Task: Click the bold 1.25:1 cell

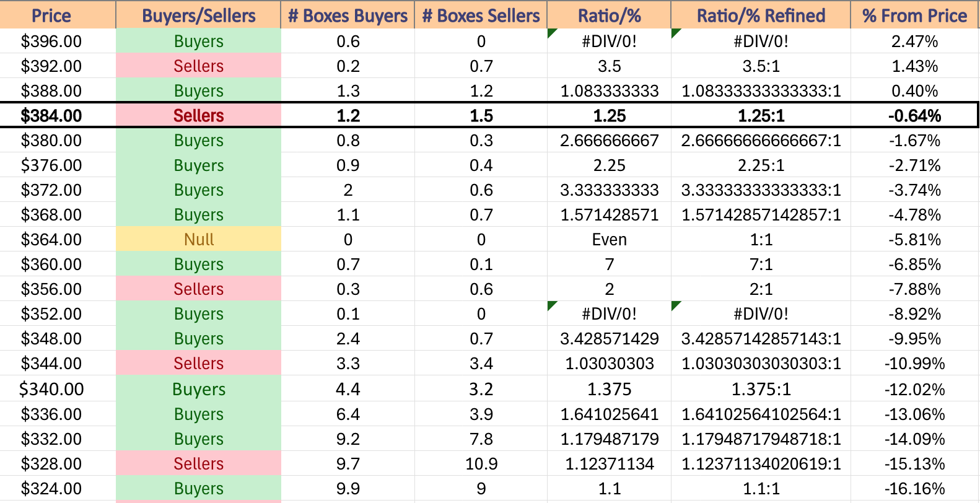Action: click(x=761, y=116)
